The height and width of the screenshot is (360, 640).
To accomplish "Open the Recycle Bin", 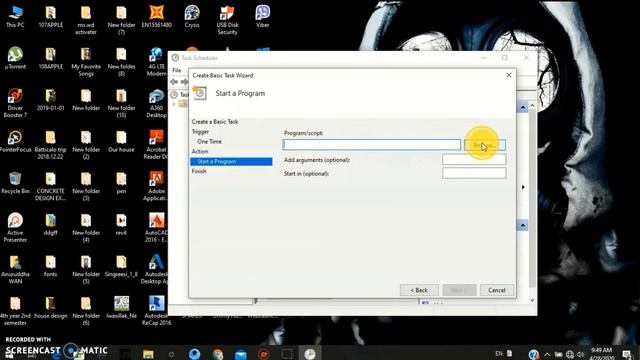I will pyautogui.click(x=15, y=182).
